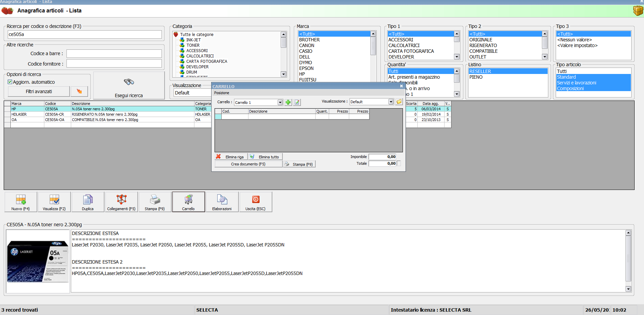
Task: Sort results by Descrizione column header
Action: (133, 104)
